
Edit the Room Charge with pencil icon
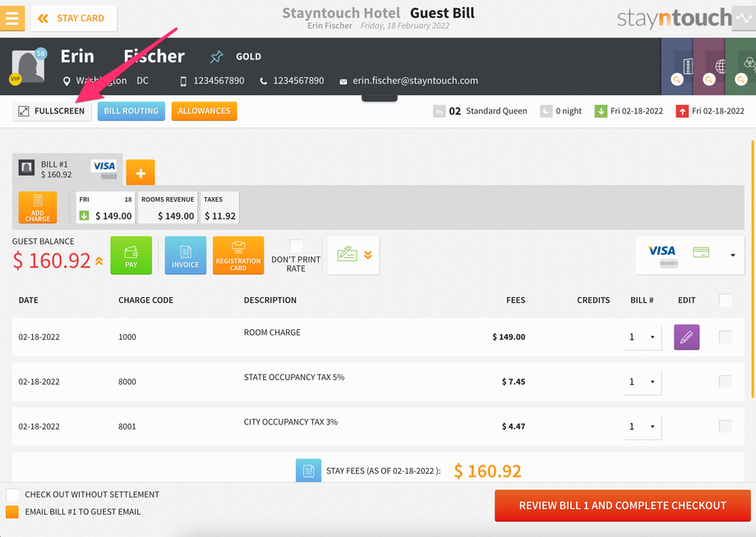[x=687, y=337]
